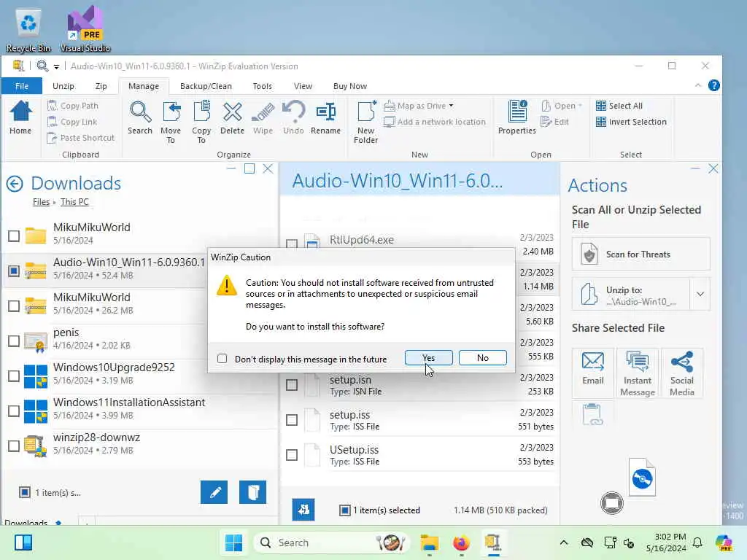Tick checkbox for MikuMikuWorld folder
Image resolution: width=747 pixels, height=560 pixels.
coord(14,236)
